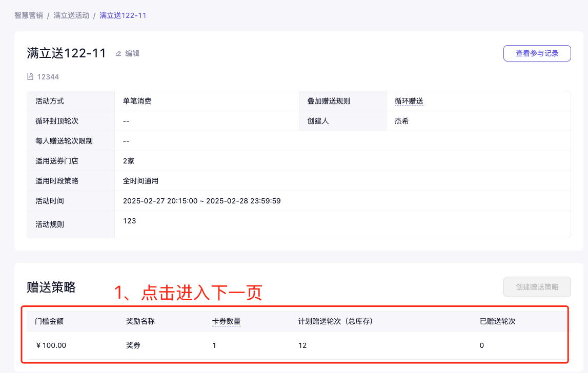Click the 计划赠送轮次（总库存）column header
This screenshot has height=373, width=588.
pyautogui.click(x=335, y=321)
